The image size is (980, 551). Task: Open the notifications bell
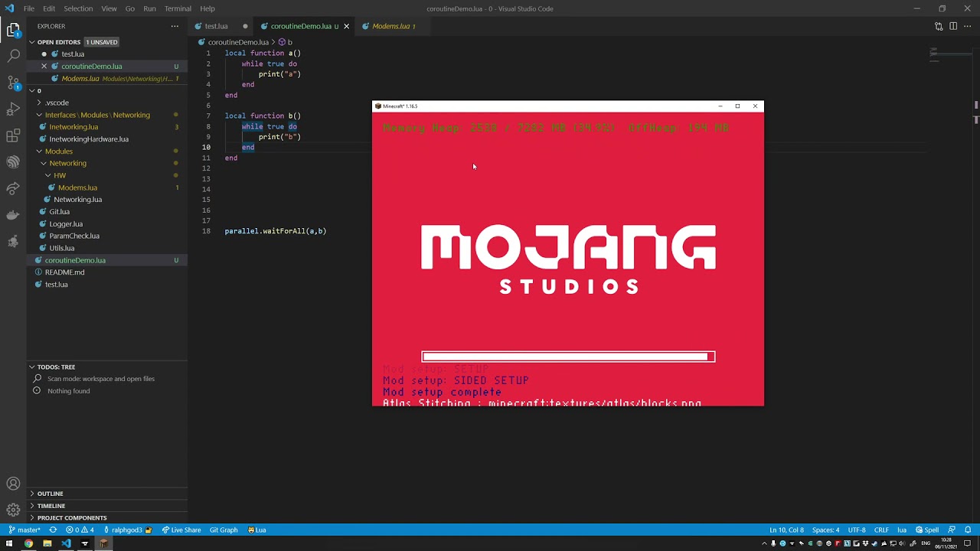(968, 530)
